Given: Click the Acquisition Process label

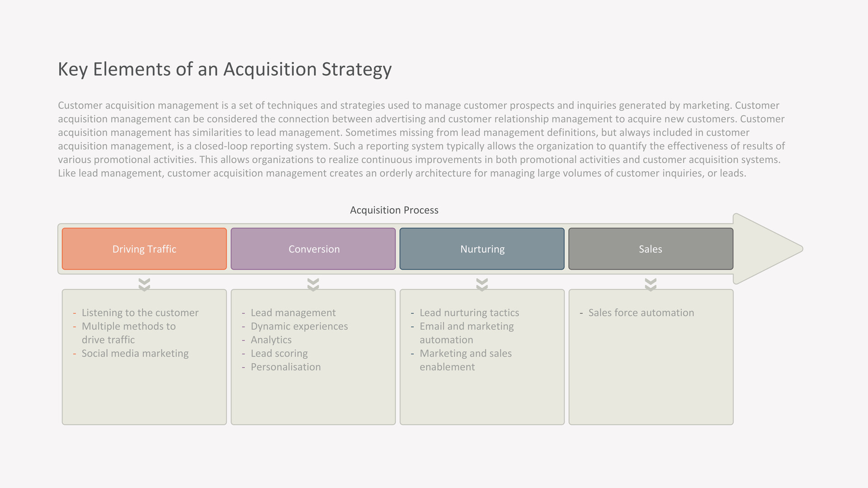Looking at the screenshot, I should pos(394,210).
